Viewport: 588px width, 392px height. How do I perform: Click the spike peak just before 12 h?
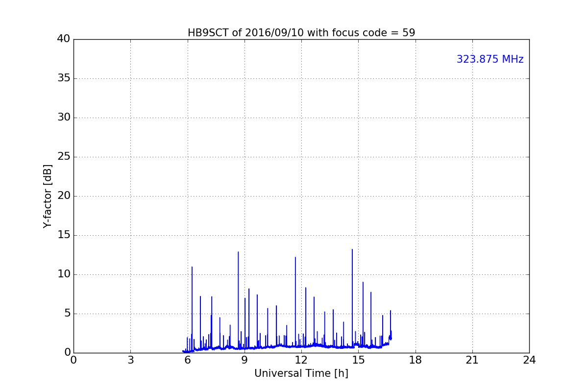295,257
